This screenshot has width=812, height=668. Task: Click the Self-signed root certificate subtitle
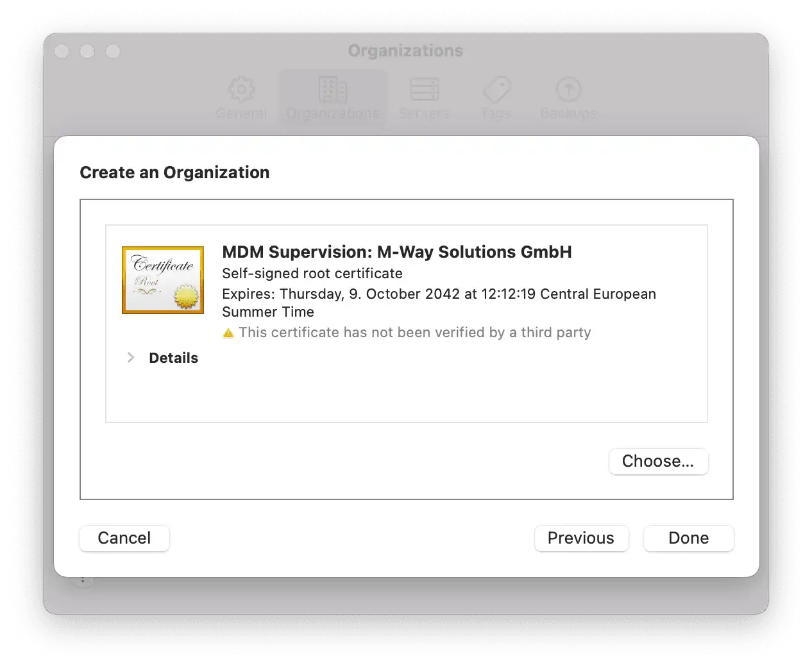click(312, 274)
